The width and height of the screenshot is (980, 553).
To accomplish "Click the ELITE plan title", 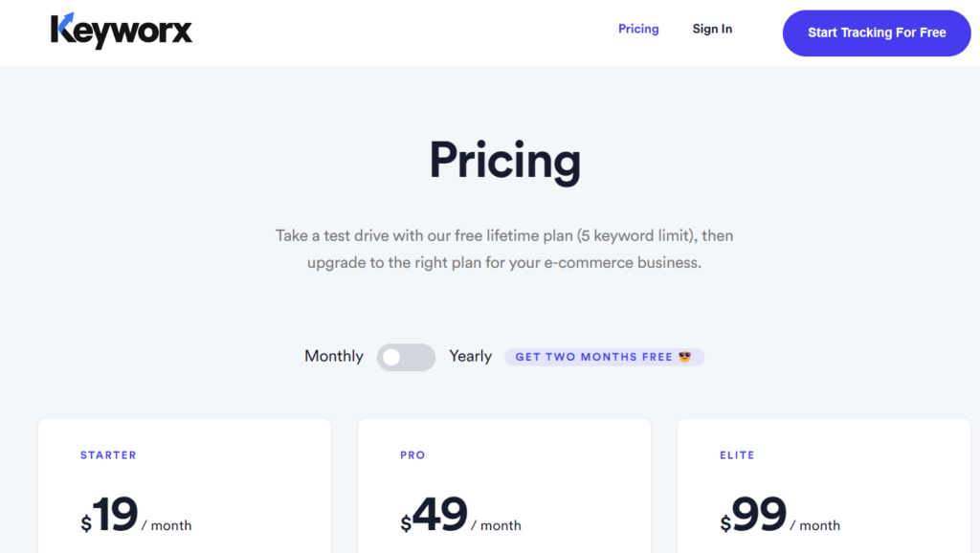I will [x=737, y=455].
